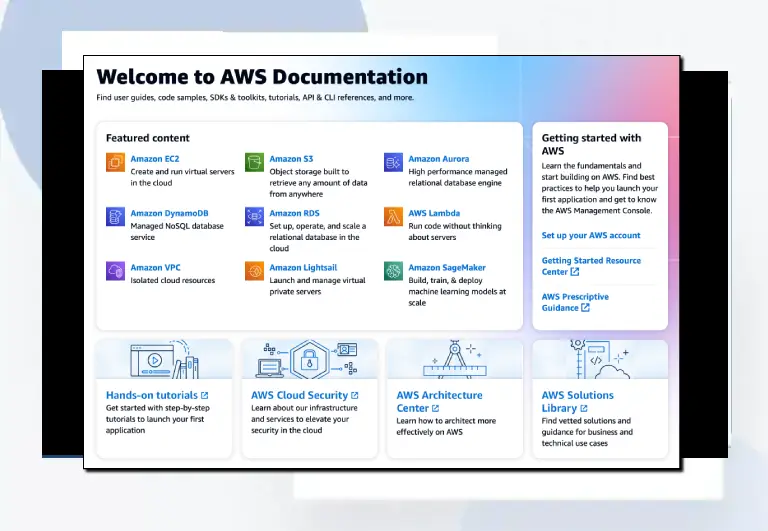Click the orange Amazon Lightsail icon
Image resolution: width=768 pixels, height=531 pixels.
tap(254, 271)
